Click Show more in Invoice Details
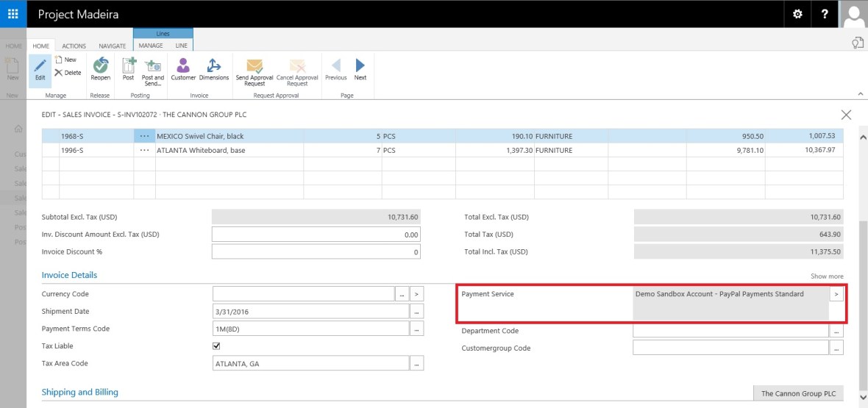The height and width of the screenshot is (408, 868). [827, 276]
